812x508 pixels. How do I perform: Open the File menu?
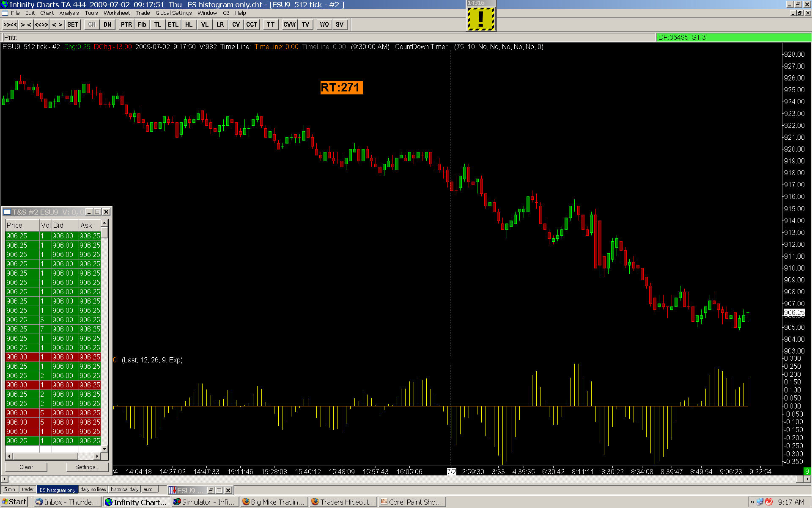pyautogui.click(x=15, y=13)
